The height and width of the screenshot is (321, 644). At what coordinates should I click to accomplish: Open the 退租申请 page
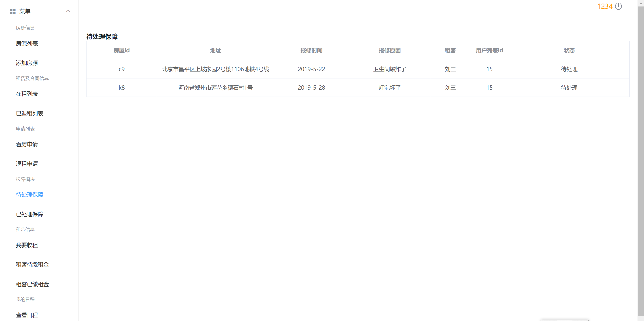27,164
